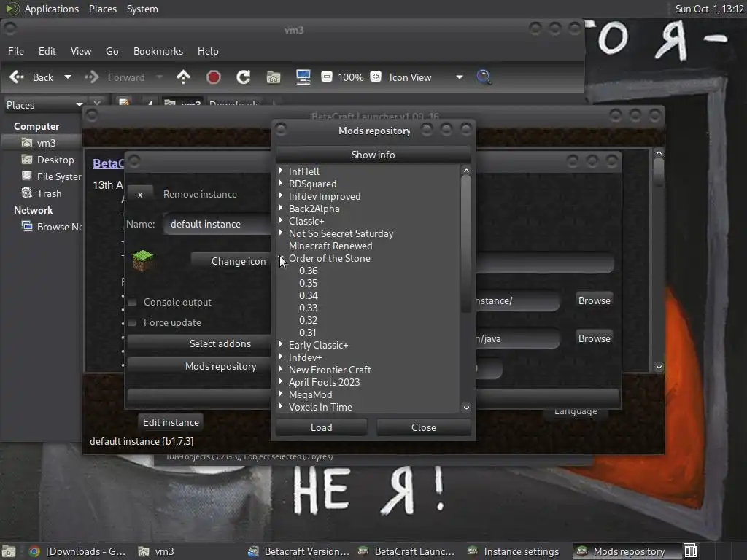Open the Bookmarks menu
The height and width of the screenshot is (560, 747).
tap(158, 51)
